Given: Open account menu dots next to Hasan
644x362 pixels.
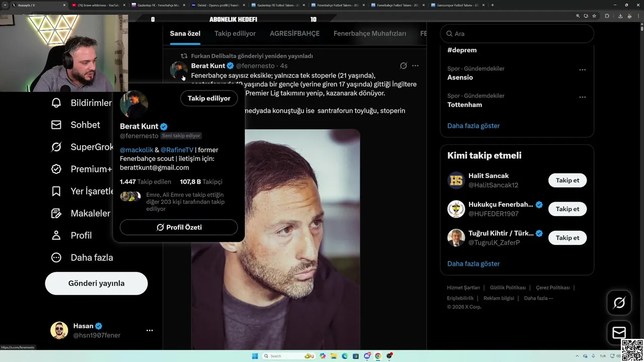Looking at the screenshot, I should click(x=149, y=330).
